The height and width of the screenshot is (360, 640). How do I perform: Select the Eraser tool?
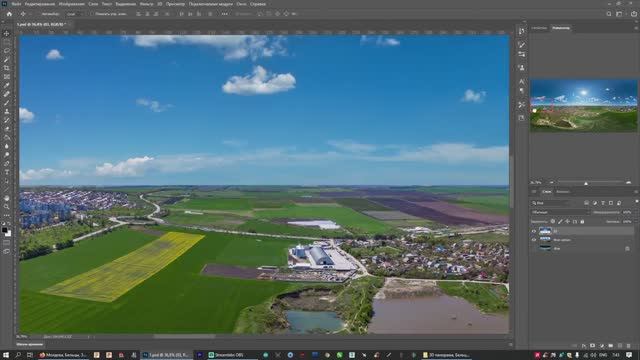pyautogui.click(x=6, y=129)
